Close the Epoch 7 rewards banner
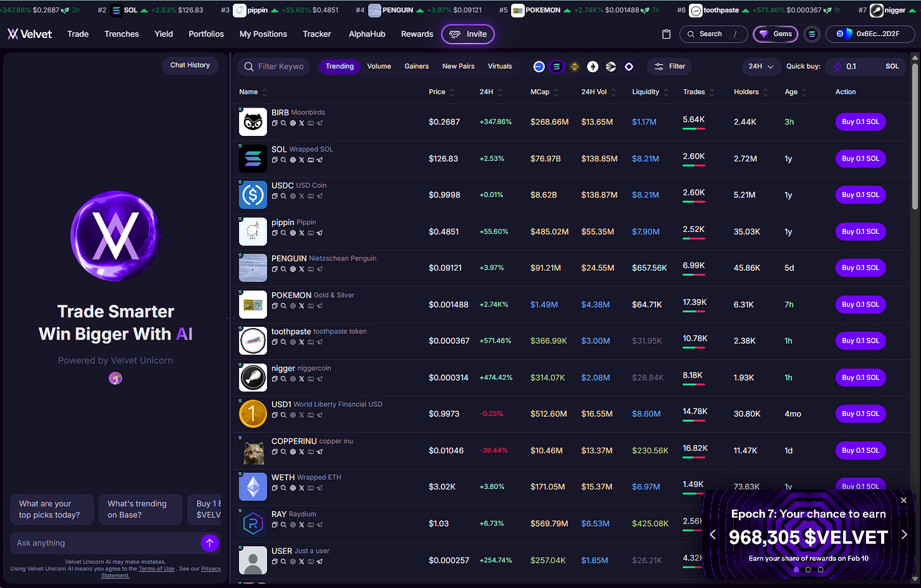Screen dimensions: 921x588 [903, 500]
